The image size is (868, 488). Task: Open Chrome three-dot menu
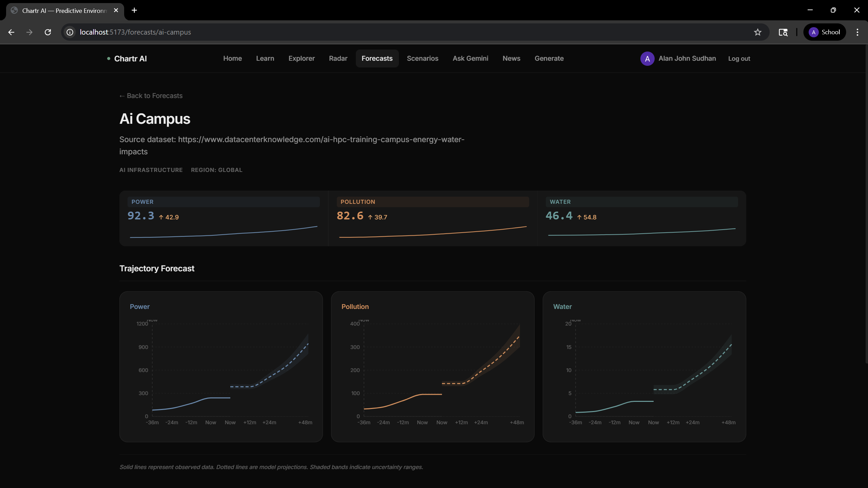coord(857,32)
